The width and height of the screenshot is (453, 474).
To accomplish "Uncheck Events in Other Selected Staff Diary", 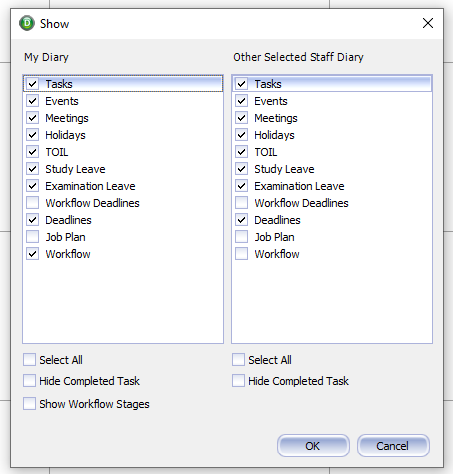I will tap(242, 101).
